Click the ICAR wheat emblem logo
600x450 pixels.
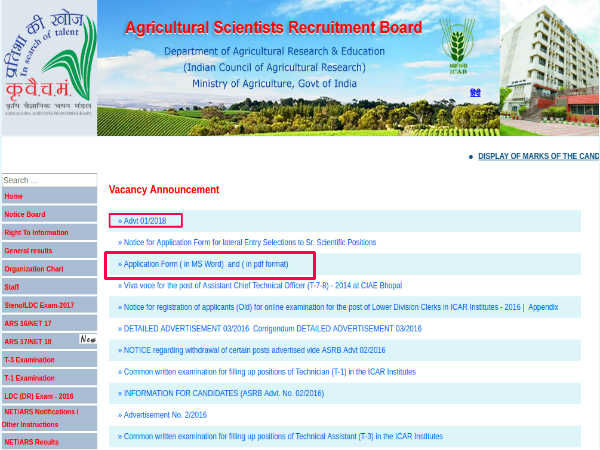pos(457,46)
